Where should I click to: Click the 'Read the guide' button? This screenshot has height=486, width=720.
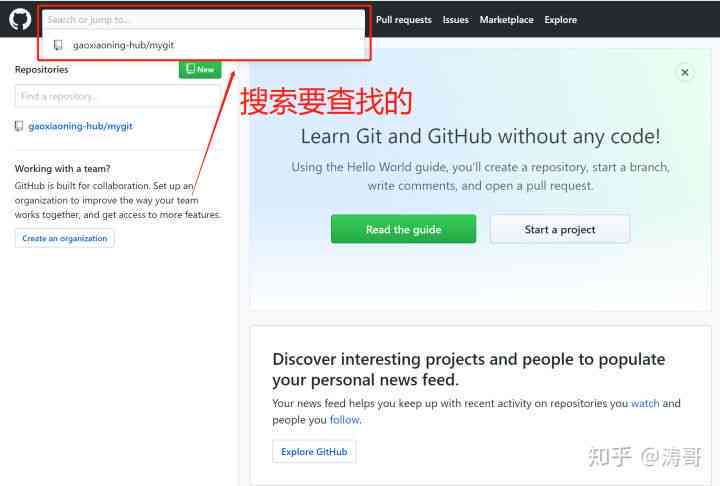(x=403, y=229)
